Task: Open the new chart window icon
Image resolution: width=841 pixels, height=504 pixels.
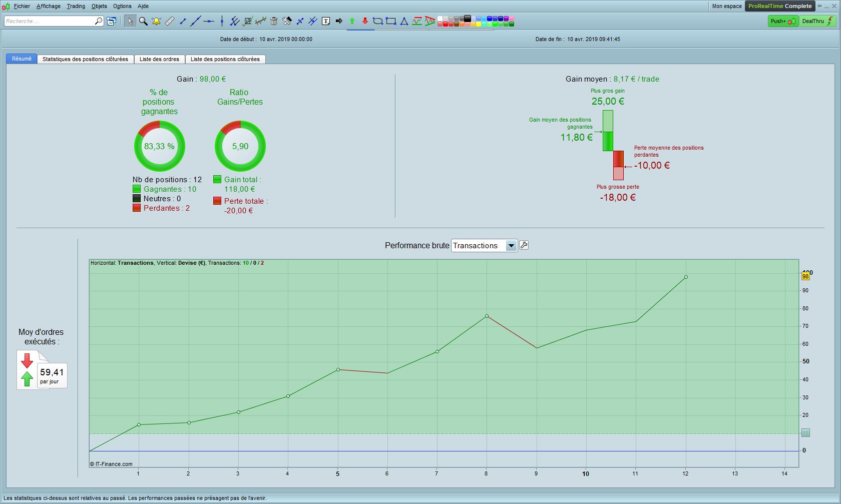Action: pos(111,21)
